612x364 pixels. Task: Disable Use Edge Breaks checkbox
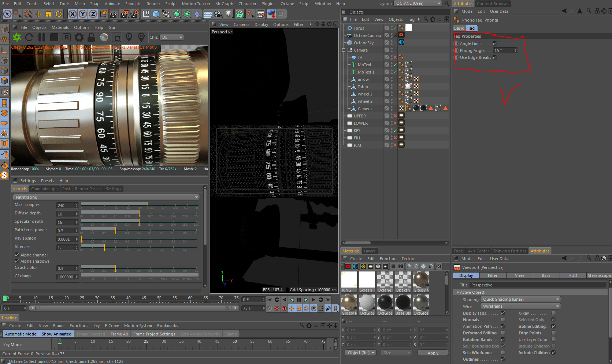(x=495, y=57)
